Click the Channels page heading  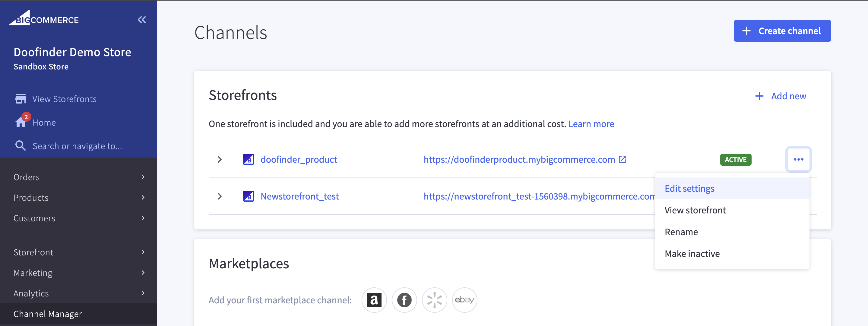click(230, 32)
